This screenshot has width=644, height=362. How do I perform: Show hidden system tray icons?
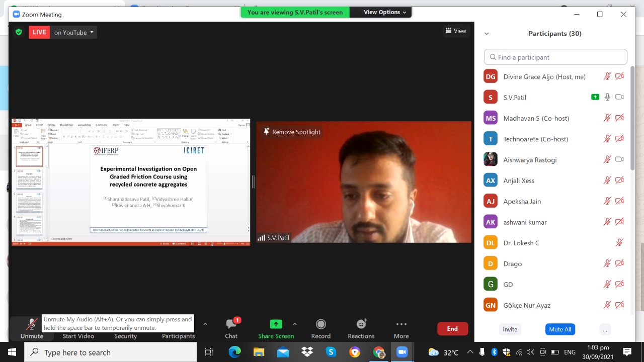click(x=470, y=352)
